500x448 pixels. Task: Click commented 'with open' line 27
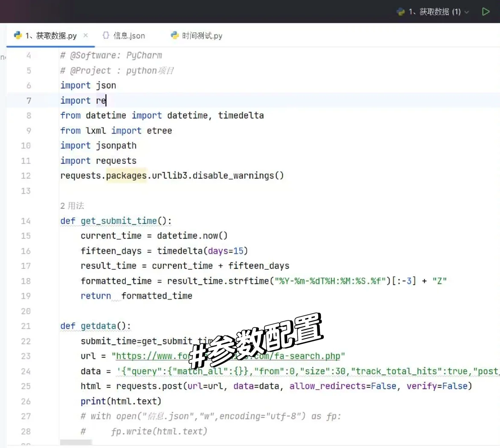(x=211, y=416)
